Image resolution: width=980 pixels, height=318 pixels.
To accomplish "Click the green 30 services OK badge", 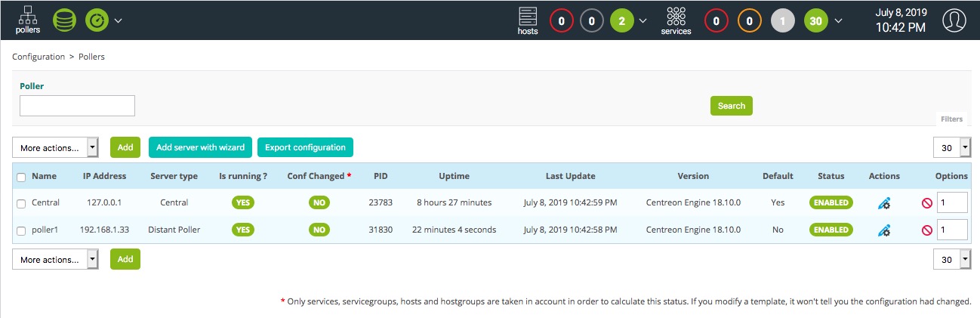I will pyautogui.click(x=815, y=21).
